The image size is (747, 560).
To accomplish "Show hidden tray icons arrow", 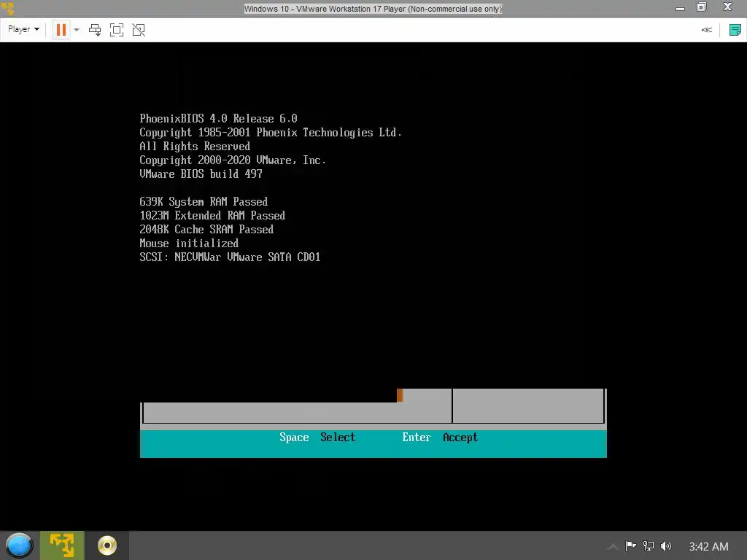I will click(x=613, y=547).
